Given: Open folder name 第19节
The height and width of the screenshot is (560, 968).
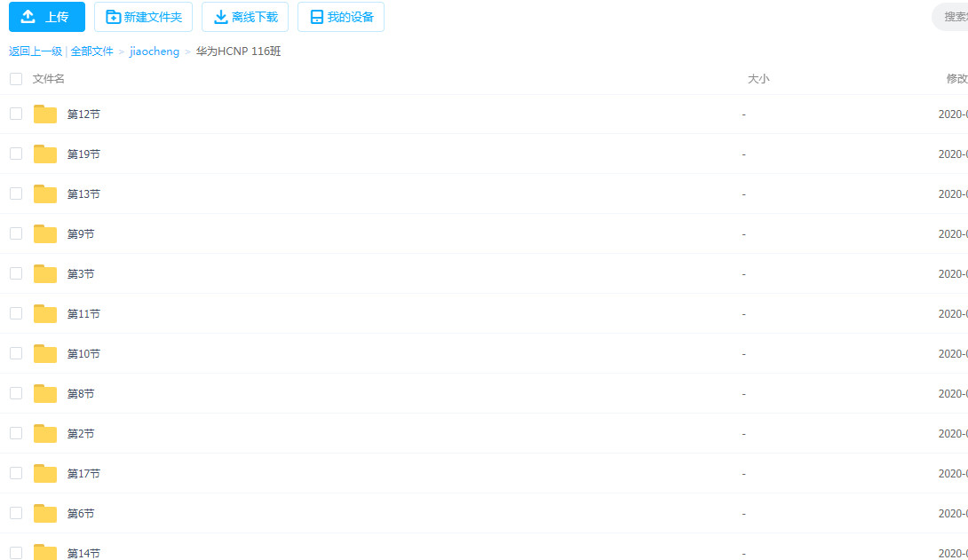Looking at the screenshot, I should point(83,154).
